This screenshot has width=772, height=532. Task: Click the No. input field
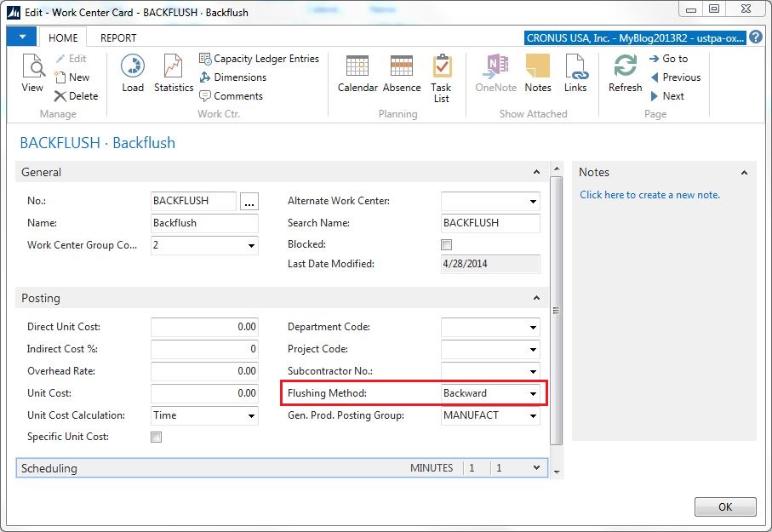(193, 201)
